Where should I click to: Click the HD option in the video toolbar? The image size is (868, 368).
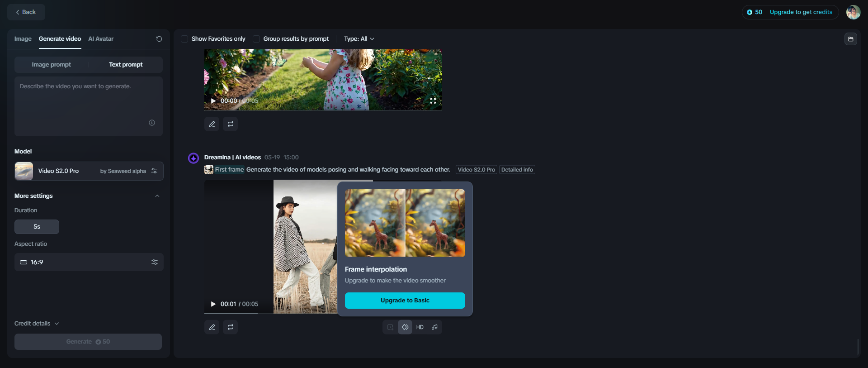pyautogui.click(x=420, y=327)
